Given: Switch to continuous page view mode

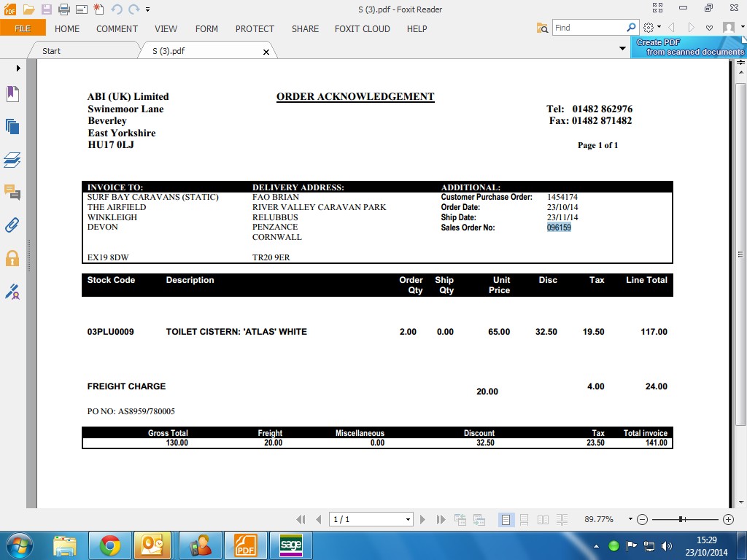Looking at the screenshot, I should point(525,519).
